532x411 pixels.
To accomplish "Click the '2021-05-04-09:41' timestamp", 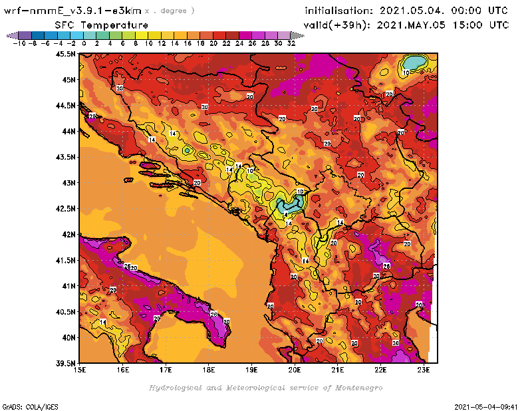I will pos(486,406).
